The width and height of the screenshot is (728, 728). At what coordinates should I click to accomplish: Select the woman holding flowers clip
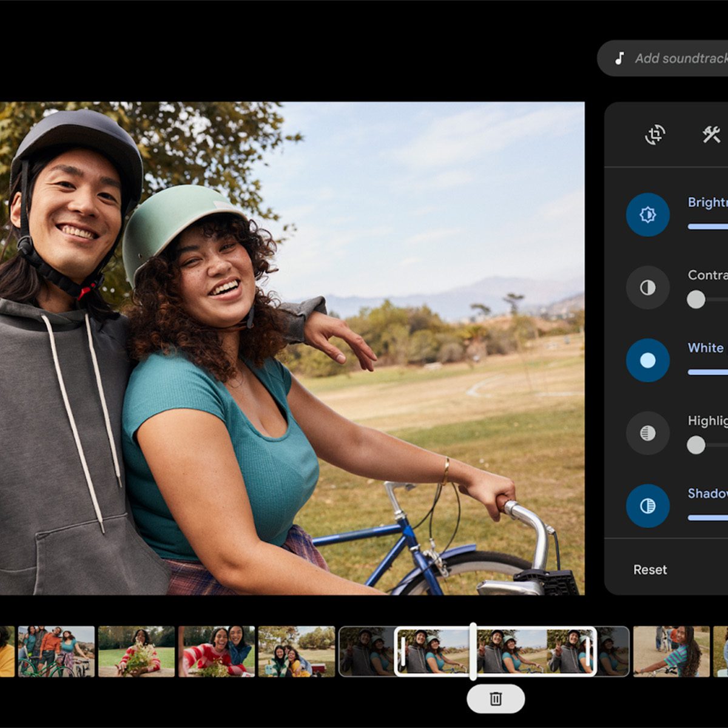pyautogui.click(x=136, y=652)
